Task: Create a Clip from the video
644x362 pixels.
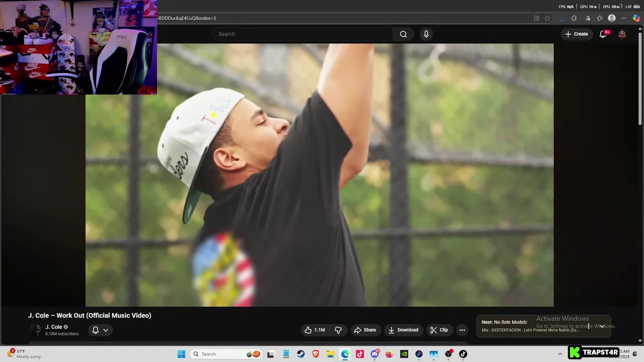Action: click(x=439, y=330)
